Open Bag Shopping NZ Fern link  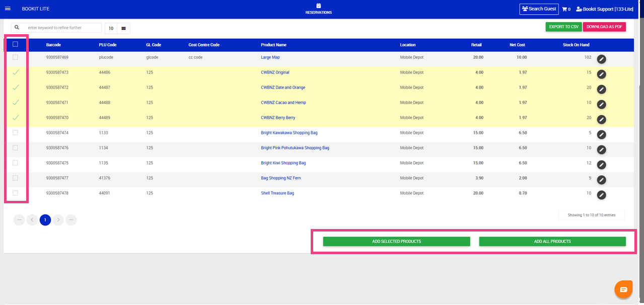pyautogui.click(x=281, y=178)
